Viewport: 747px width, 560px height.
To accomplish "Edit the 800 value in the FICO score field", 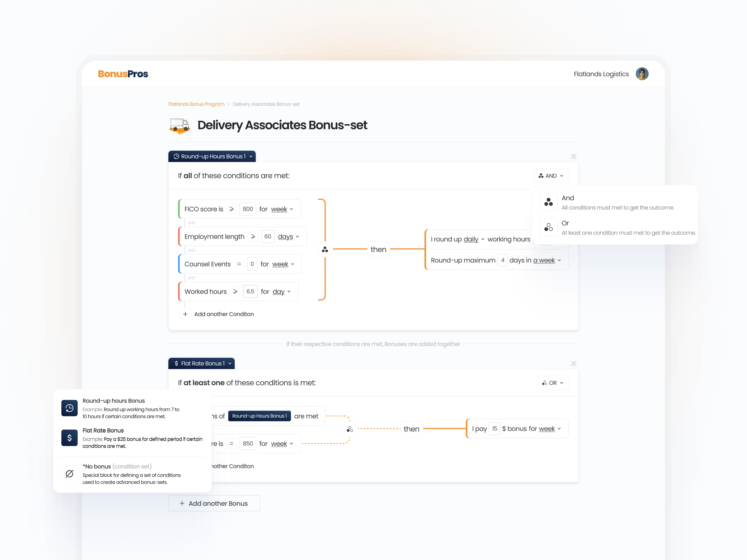I will [247, 209].
